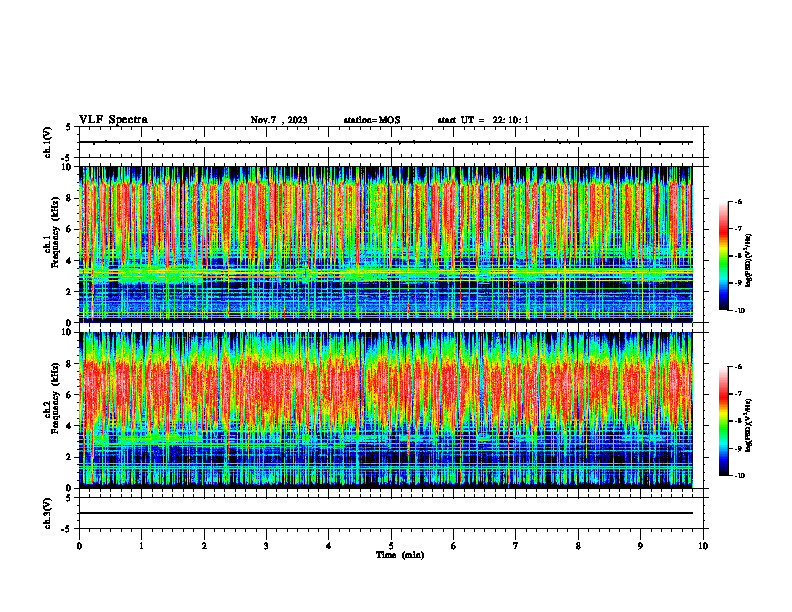Click the "10" frequency tick on ch.1 spectrogram
The image size is (792, 612).
[67, 167]
